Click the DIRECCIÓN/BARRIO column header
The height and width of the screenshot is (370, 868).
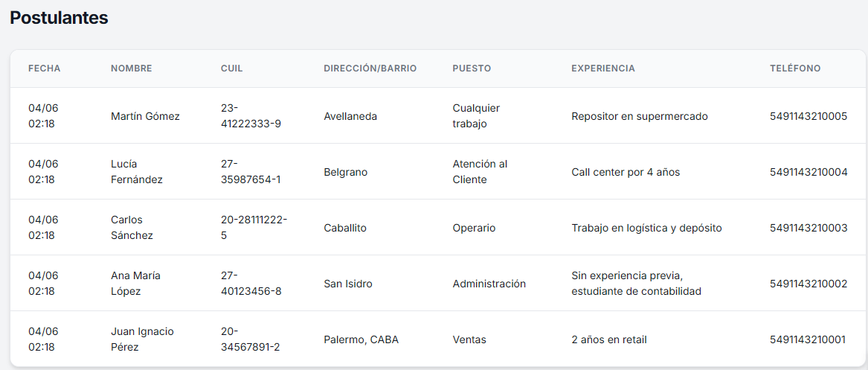370,68
